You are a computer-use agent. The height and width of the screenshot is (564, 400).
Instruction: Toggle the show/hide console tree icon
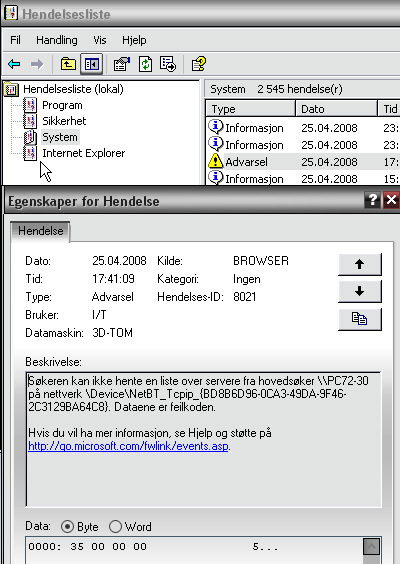(x=91, y=64)
